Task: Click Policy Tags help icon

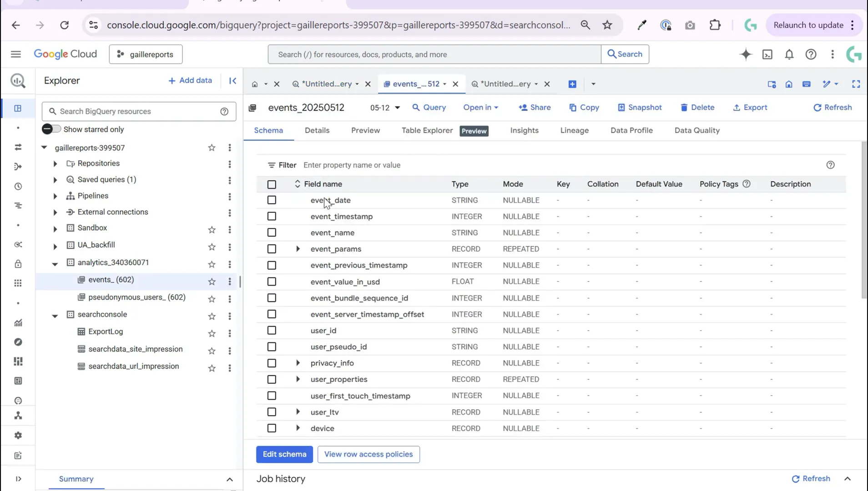Action: [747, 184]
